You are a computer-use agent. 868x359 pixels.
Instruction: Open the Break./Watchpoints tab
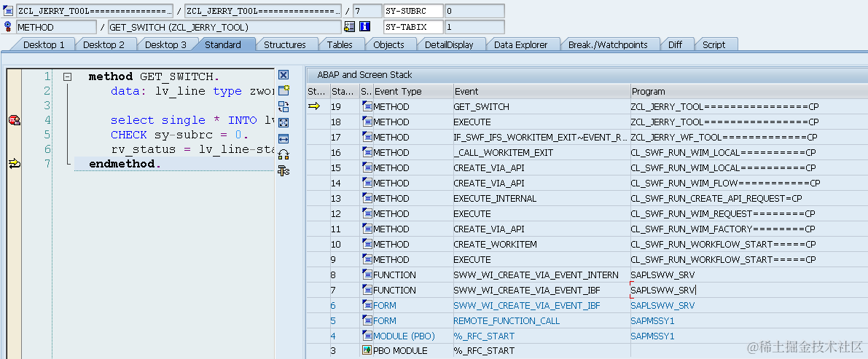pos(608,45)
